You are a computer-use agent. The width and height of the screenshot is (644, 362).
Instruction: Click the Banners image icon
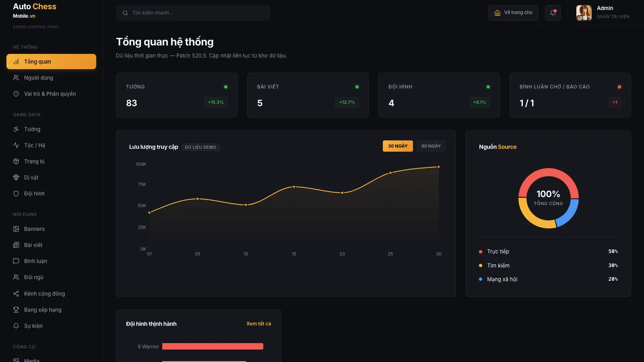point(16,229)
